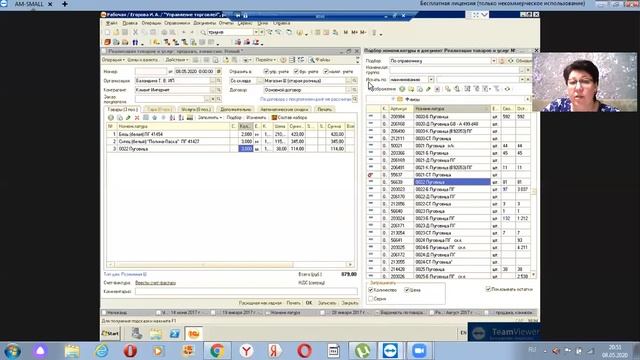Expand the main toolbar search combo dropdown
Viewport: 640px width, 360px height.
pyautogui.click(x=256, y=32)
